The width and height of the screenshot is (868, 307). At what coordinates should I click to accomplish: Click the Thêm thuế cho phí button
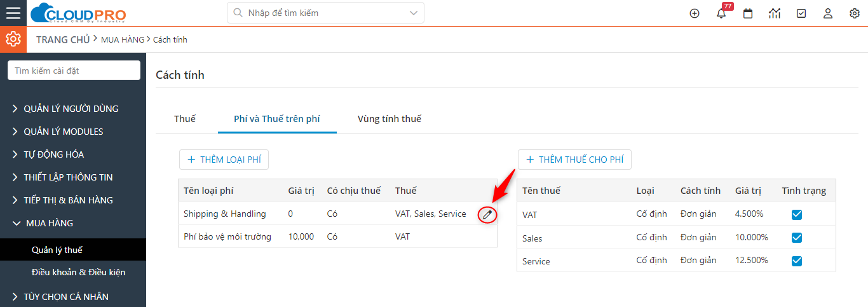point(575,160)
